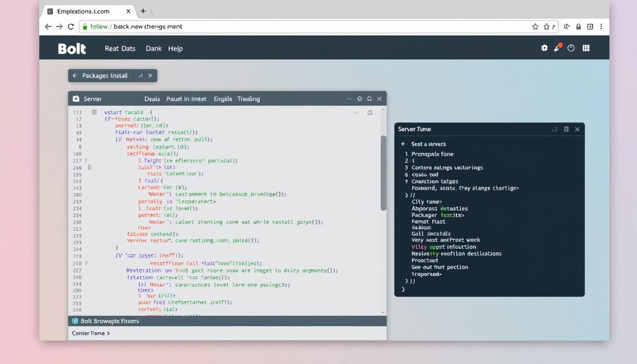Go back using the browser back arrow
The width and height of the screenshot is (637, 364).
pos(48,27)
